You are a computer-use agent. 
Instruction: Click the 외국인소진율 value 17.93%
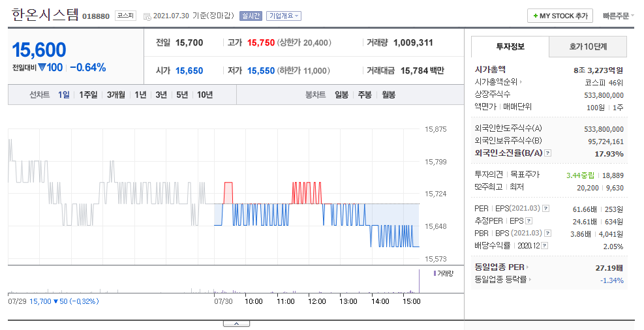[609, 154]
